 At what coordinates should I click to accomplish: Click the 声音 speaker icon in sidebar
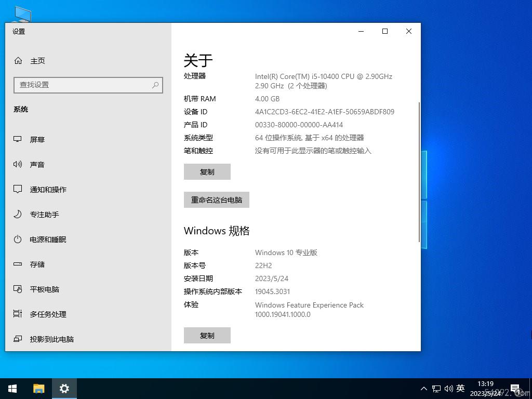(x=18, y=164)
